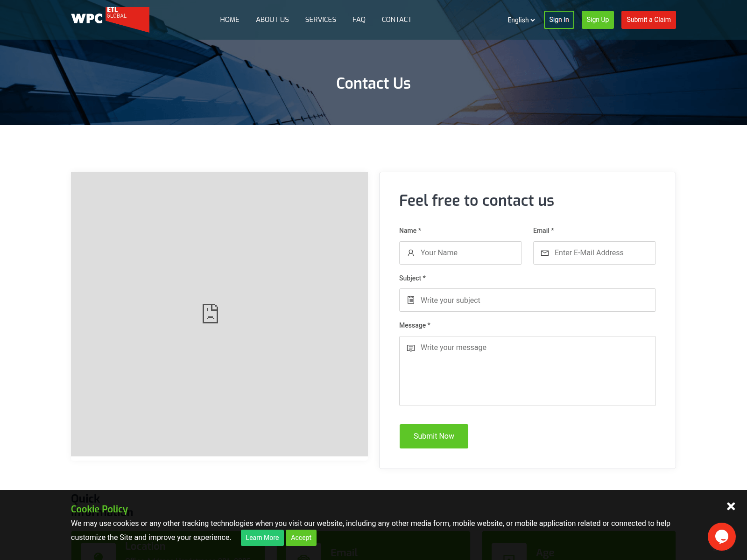The image size is (747, 560).
Task: Go to the ABOUT US page
Action: coord(272,20)
